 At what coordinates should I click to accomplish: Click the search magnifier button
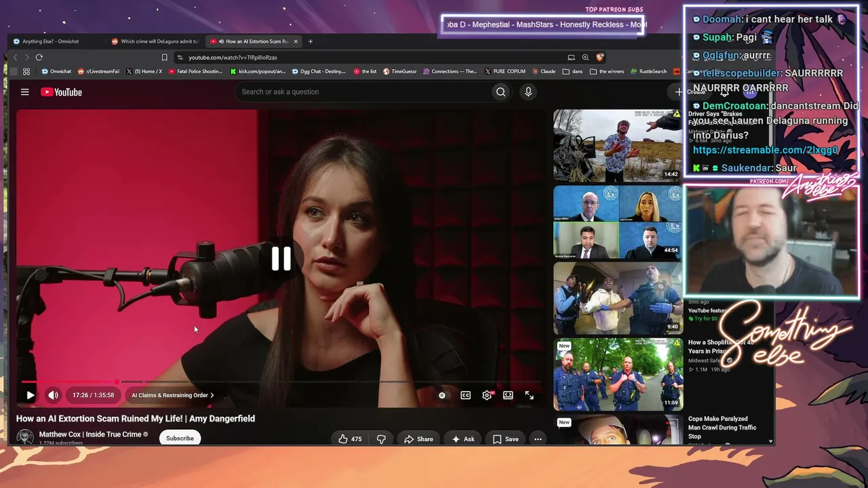pos(500,92)
